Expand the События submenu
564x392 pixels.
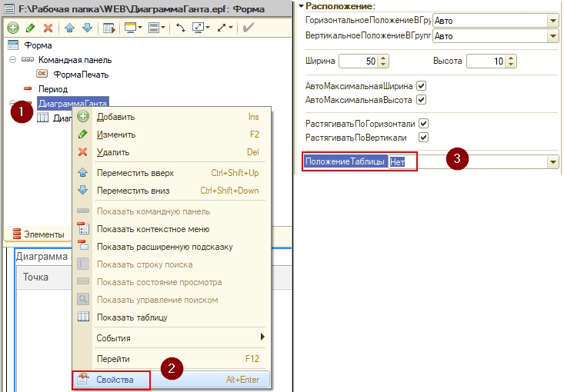[172, 337]
